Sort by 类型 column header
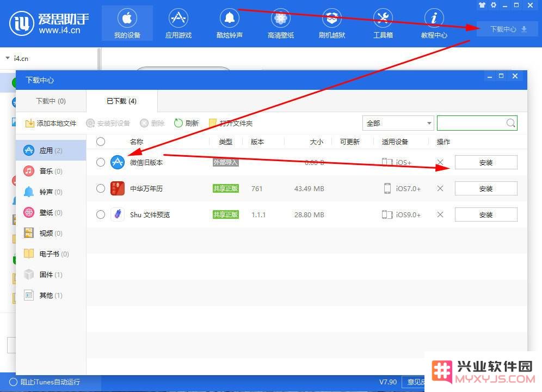Viewport: 542px width, 392px height. [x=225, y=142]
